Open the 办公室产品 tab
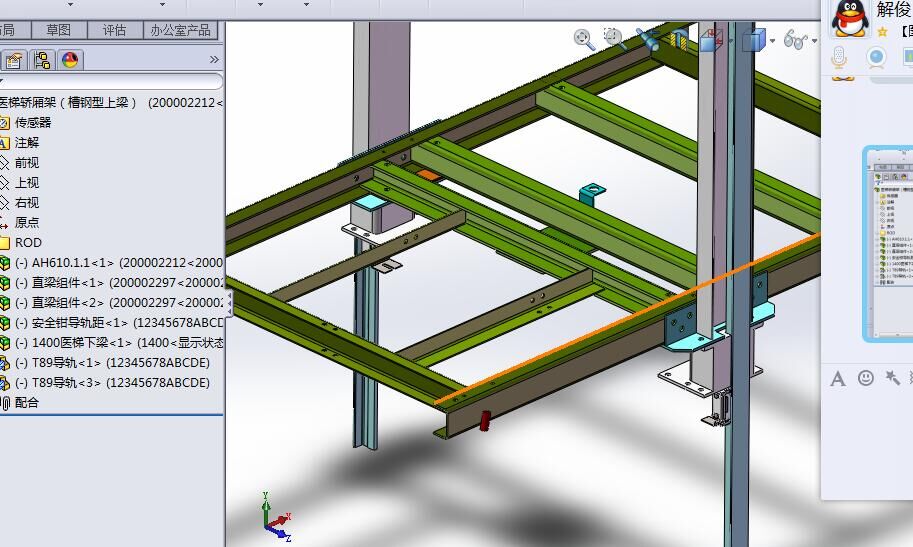The image size is (913, 547). pyautogui.click(x=181, y=30)
